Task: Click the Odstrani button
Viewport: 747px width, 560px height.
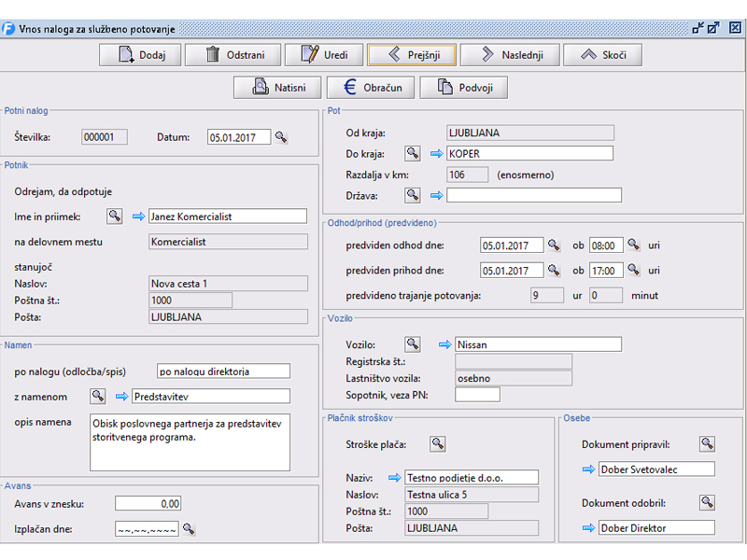Action: (x=233, y=55)
